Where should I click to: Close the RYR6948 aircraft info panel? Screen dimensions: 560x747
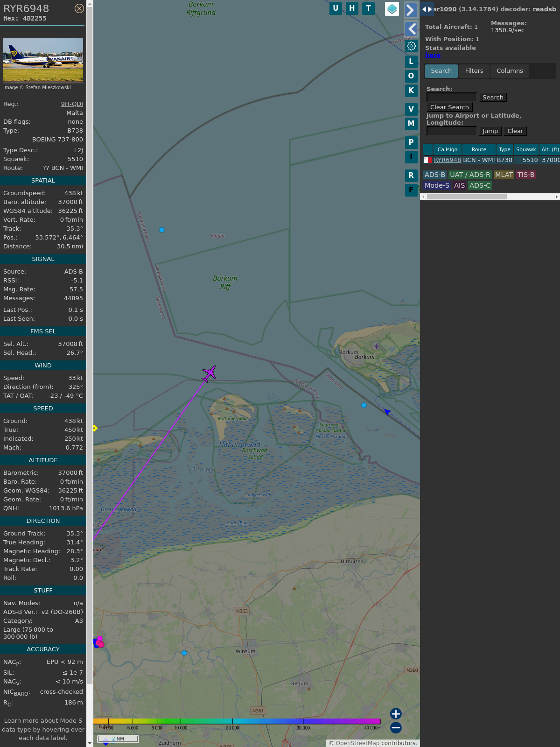pos(79,8)
